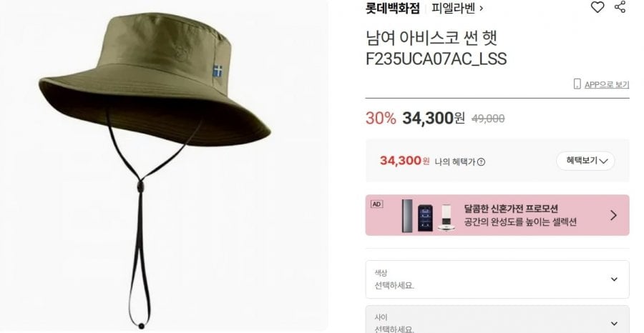This screenshot has height=333, width=644.
Task: Click the question mark beside 나의 혜택가
Action: tap(482, 162)
